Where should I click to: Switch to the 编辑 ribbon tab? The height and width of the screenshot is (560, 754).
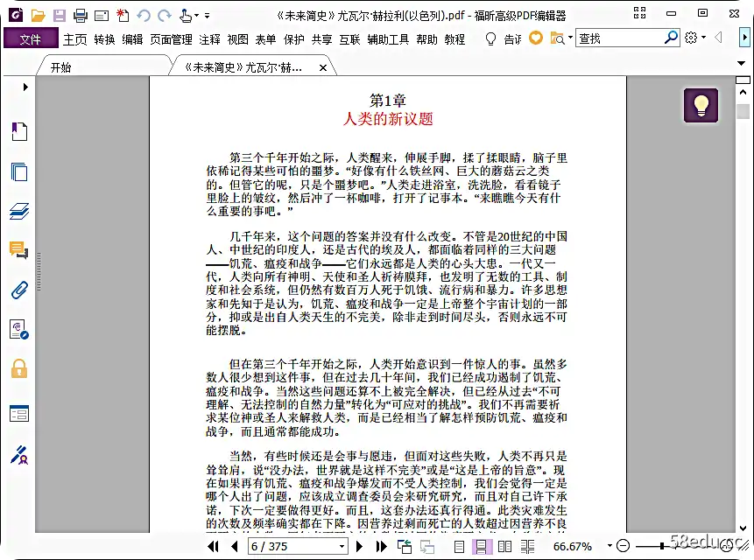(132, 38)
